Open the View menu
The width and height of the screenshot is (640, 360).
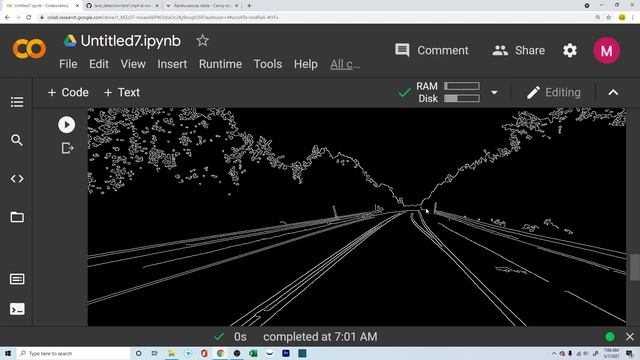[x=133, y=64]
